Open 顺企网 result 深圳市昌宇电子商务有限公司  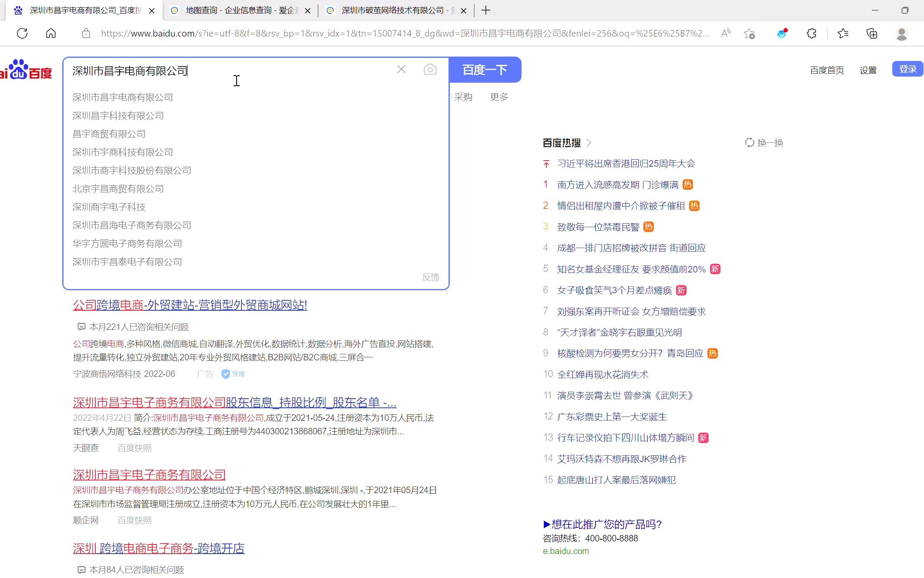[149, 475]
